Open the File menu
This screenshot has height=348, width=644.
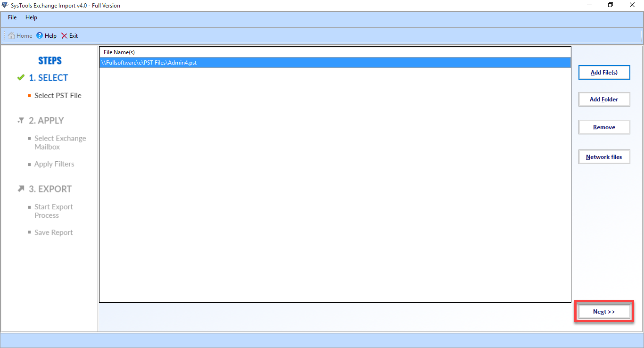tap(12, 17)
